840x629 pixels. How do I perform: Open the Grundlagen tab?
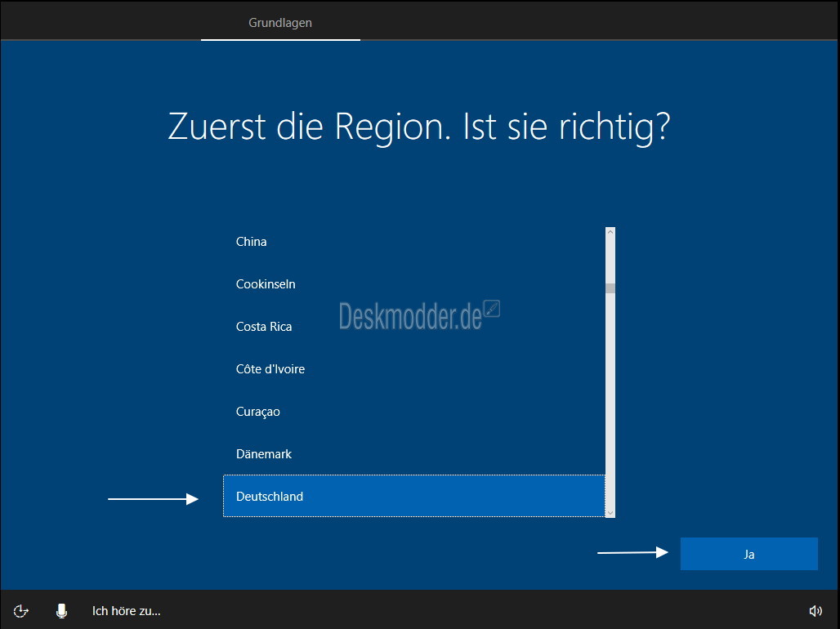pyautogui.click(x=280, y=23)
